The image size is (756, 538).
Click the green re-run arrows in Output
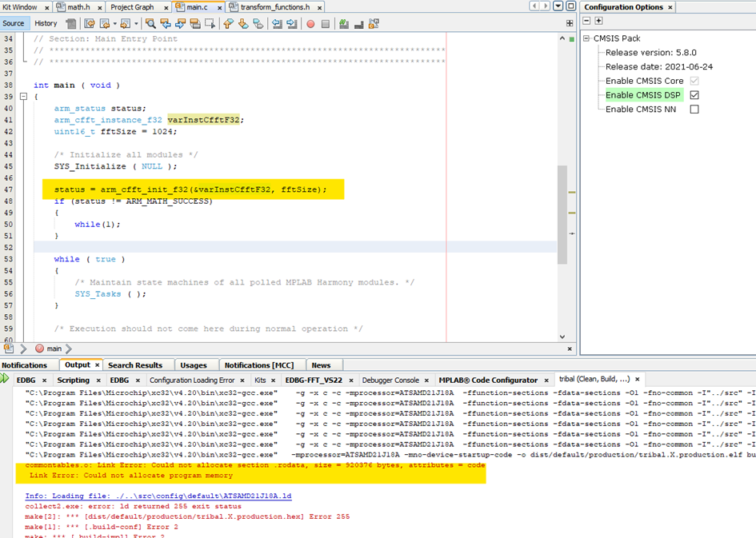(x=6, y=379)
